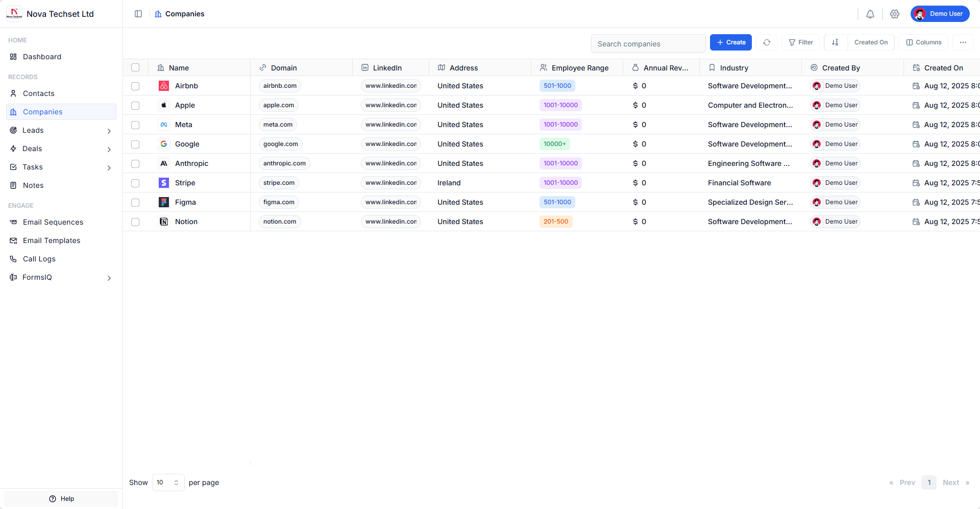Click the Create button

pos(730,42)
